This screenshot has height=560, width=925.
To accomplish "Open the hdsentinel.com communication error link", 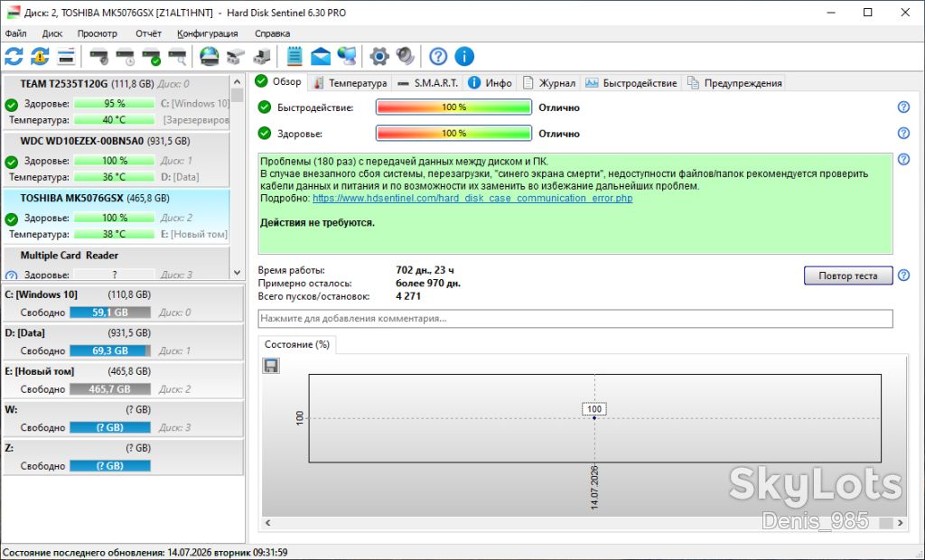I will pos(472,199).
